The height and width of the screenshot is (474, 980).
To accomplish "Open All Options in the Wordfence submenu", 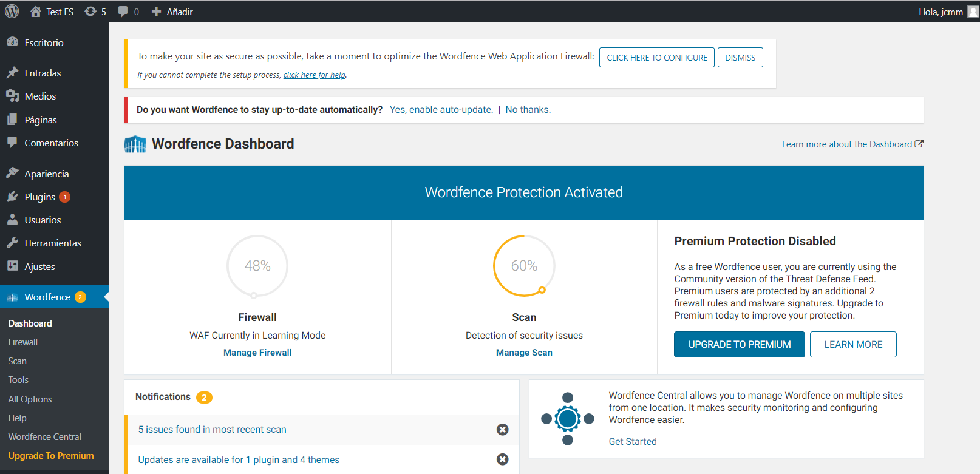I will [30, 399].
